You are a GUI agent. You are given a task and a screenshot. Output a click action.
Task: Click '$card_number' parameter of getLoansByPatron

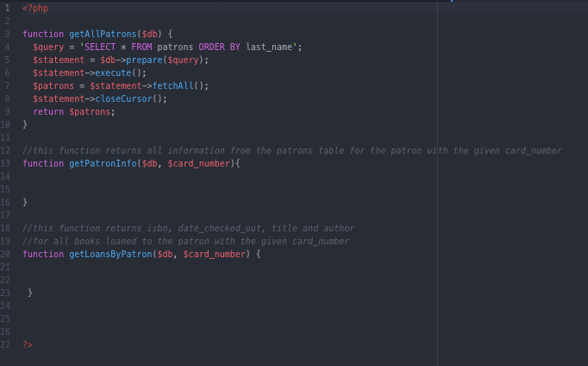[x=214, y=254]
